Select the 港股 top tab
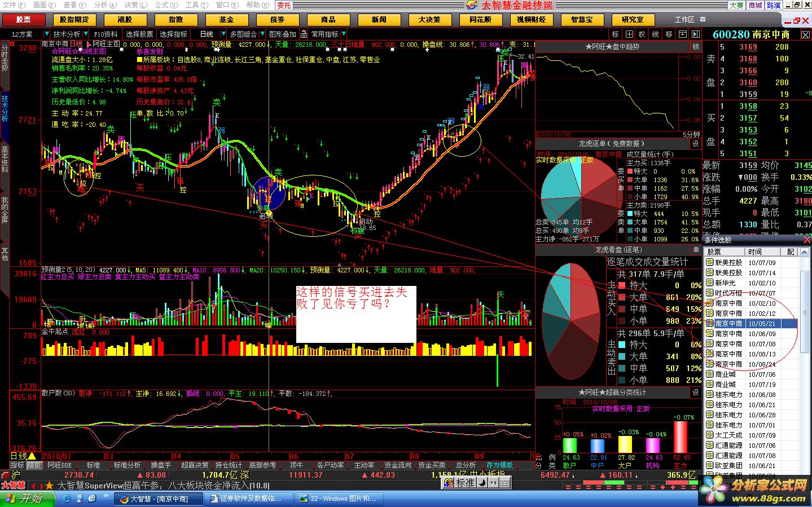812x507 pixels. pos(125,20)
